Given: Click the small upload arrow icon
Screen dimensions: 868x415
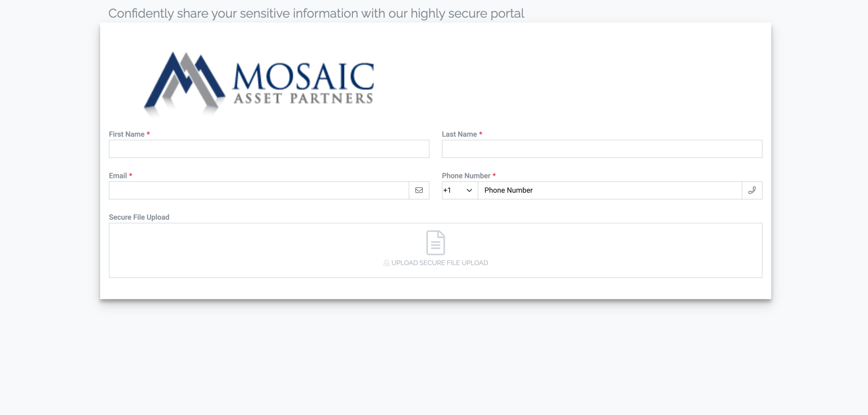Looking at the screenshot, I should [x=386, y=263].
